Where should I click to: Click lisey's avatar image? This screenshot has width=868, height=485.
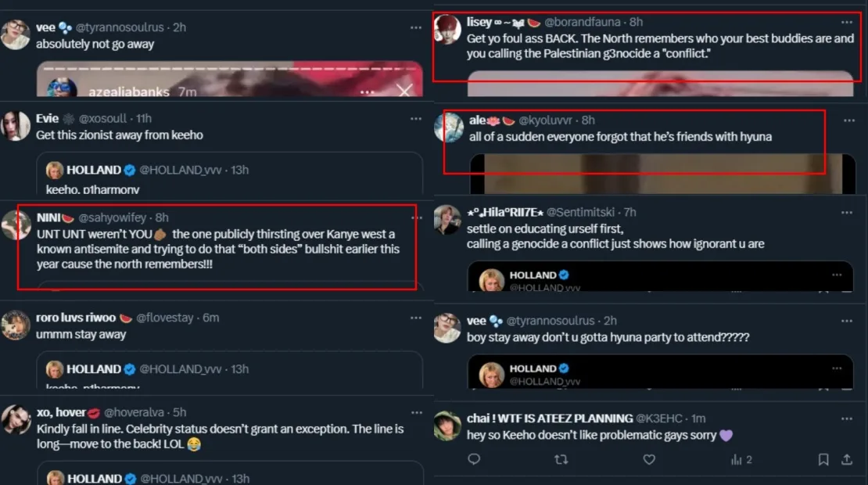click(448, 30)
